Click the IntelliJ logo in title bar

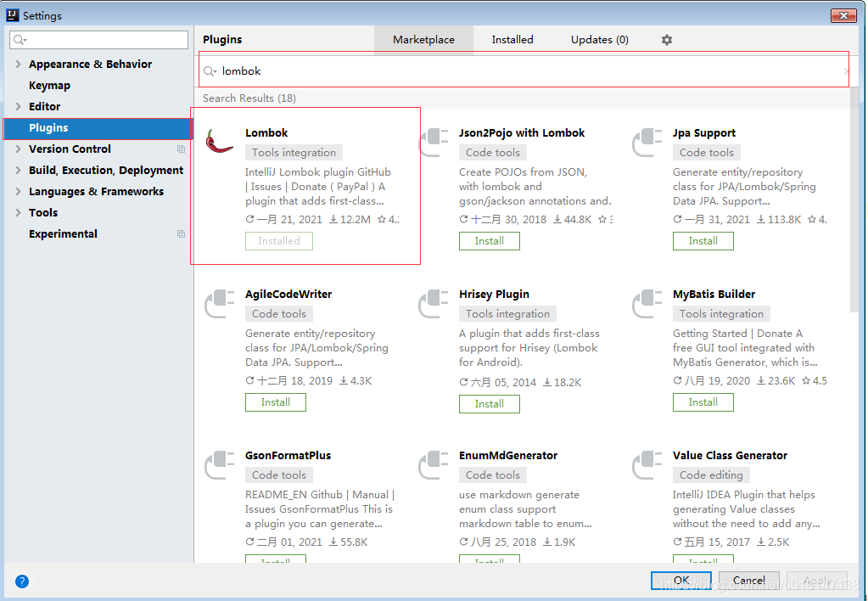[12, 15]
